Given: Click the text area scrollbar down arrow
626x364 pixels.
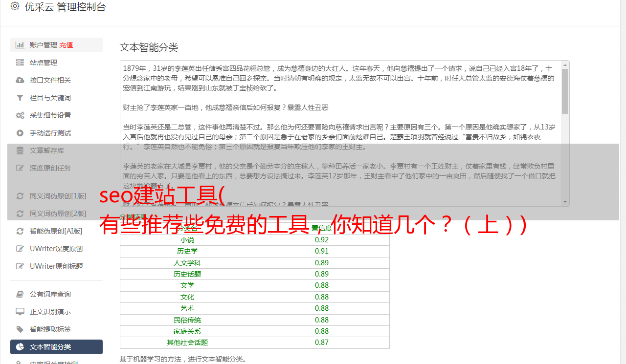Looking at the screenshot, I should pyautogui.click(x=565, y=202).
